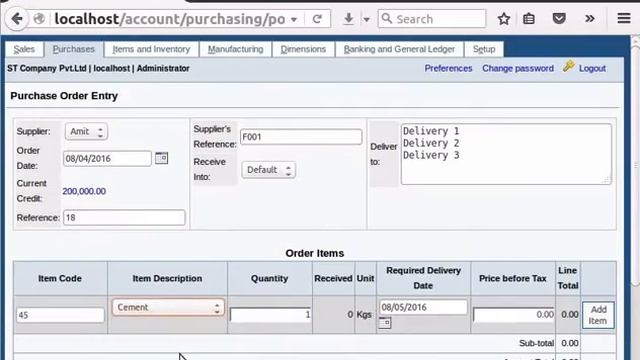Open the Dimensions tab

pos(303,49)
